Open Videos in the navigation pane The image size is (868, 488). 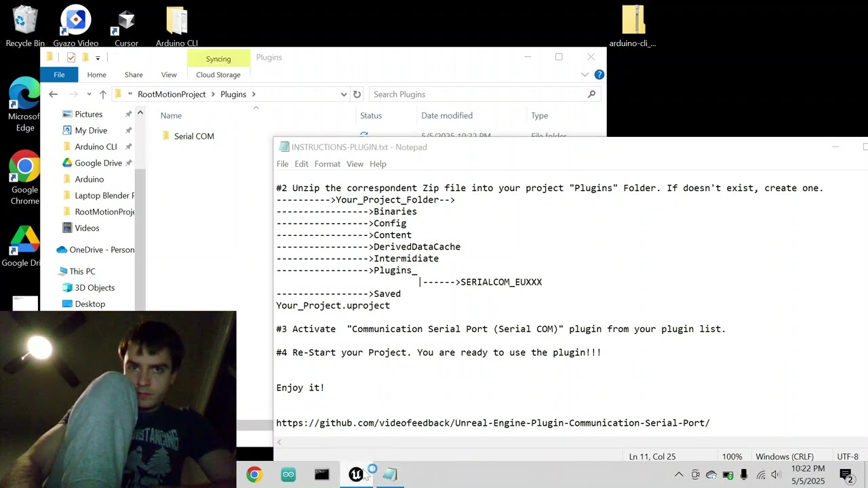(87, 228)
